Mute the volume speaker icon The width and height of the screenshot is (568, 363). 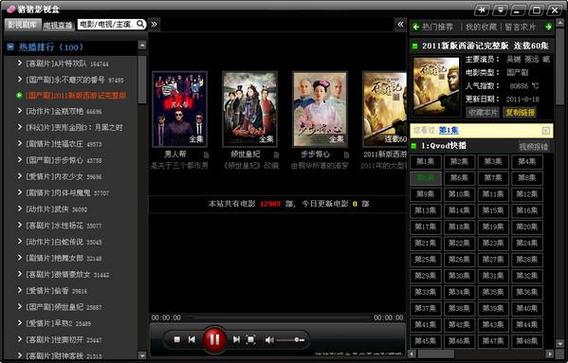pos(269,340)
